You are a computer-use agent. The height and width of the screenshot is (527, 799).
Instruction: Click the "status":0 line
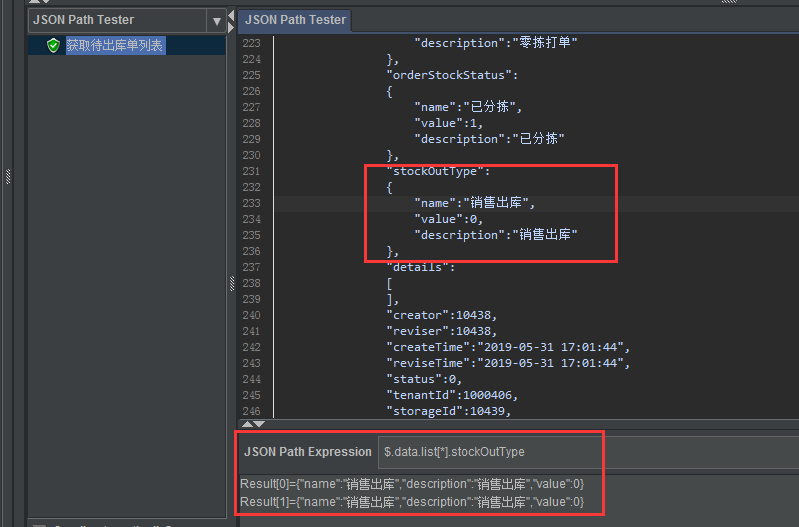[x=424, y=380]
